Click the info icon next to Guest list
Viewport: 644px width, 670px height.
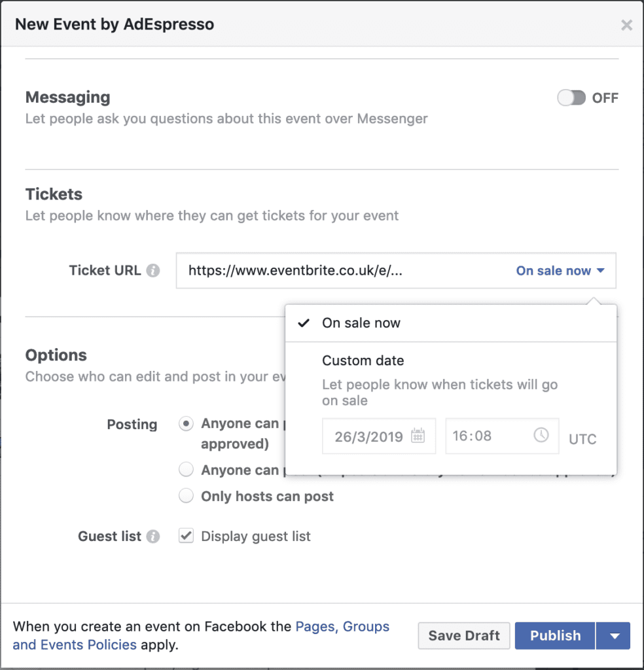point(154,537)
